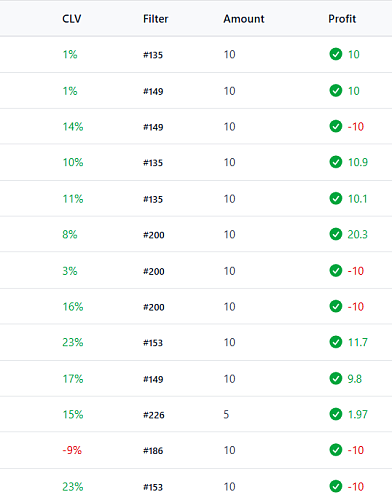This screenshot has height=500, width=392.
Task: Click the green checkmark beside profit 10.9
Action: pyautogui.click(x=336, y=162)
